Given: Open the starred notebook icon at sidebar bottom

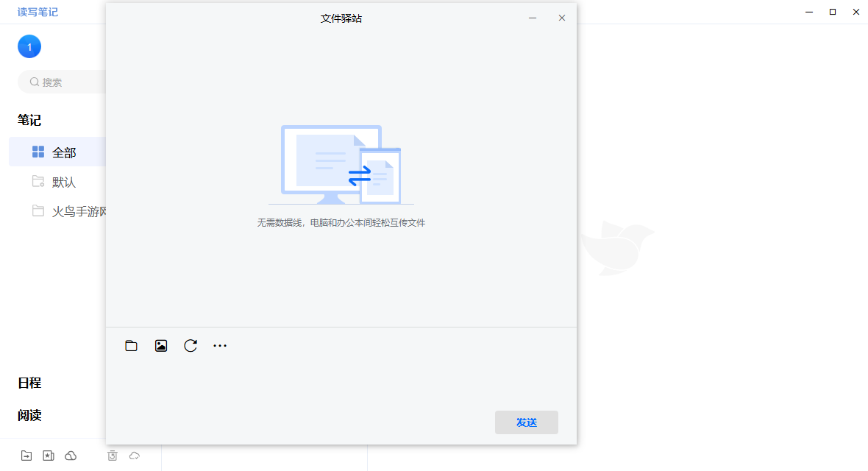Looking at the screenshot, I should point(49,456).
